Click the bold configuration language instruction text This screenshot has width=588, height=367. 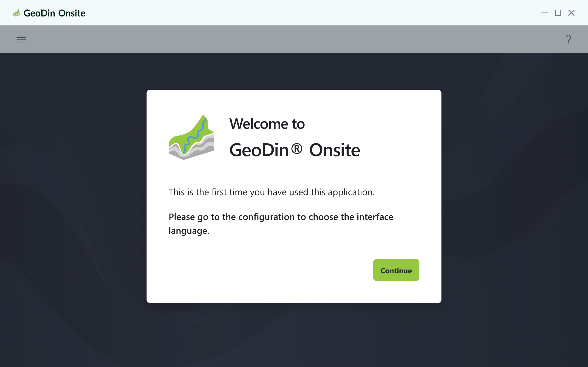281,224
